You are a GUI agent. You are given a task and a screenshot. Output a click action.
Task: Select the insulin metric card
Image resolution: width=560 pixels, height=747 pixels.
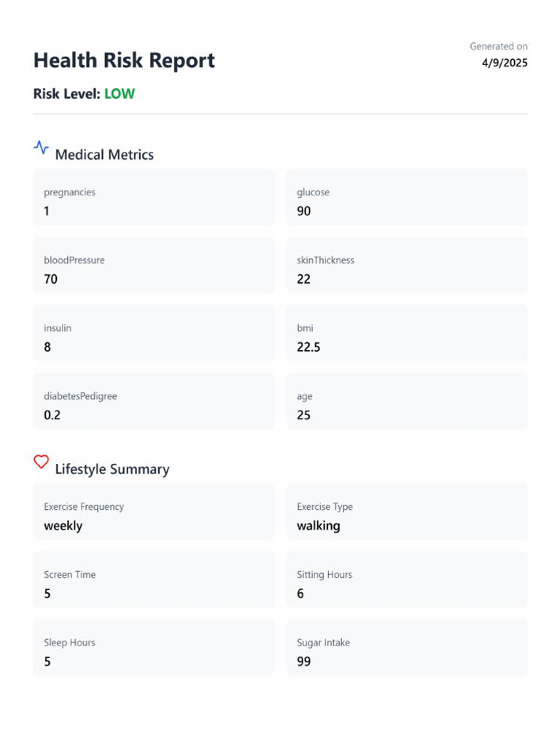tap(154, 333)
